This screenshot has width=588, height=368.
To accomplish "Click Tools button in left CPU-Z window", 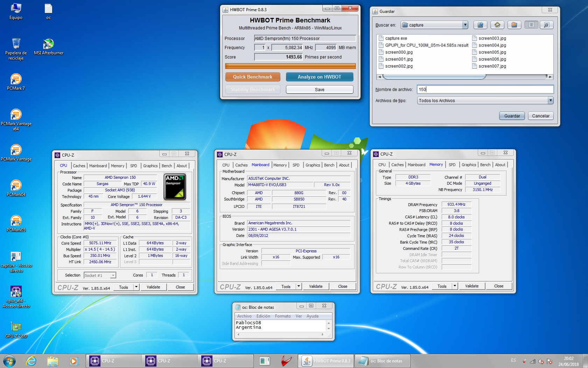I will (x=124, y=287).
